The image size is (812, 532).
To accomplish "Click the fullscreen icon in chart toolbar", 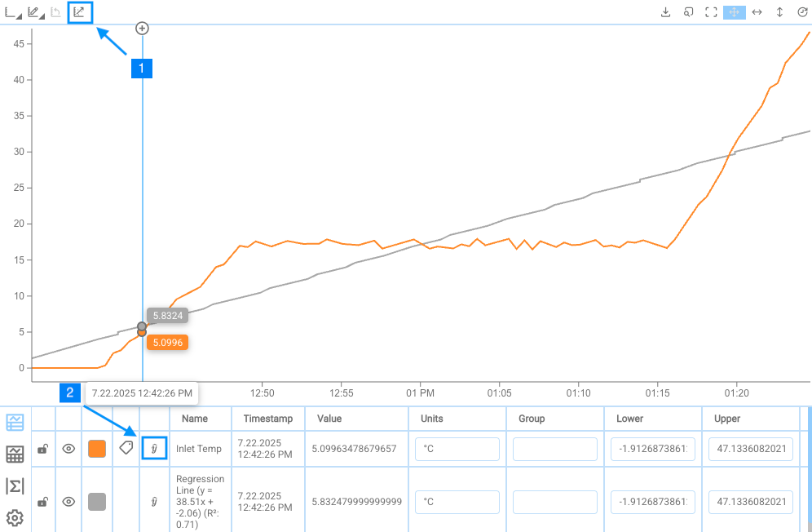I will (711, 12).
